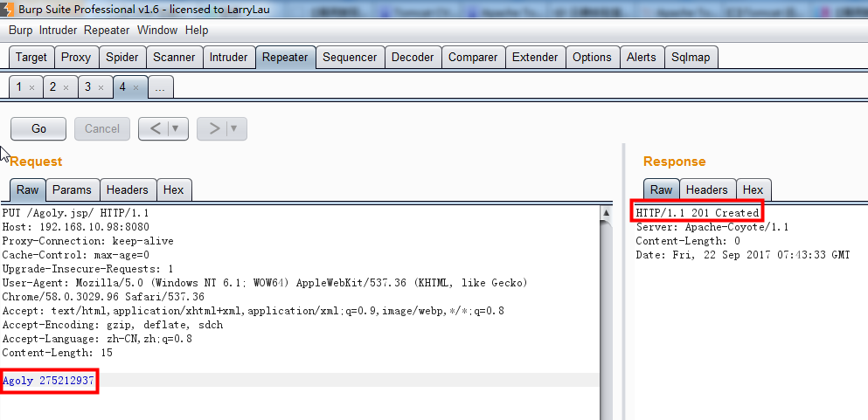The width and height of the screenshot is (868, 420).
Task: Open the forward history dropdown arrow
Action: point(234,128)
